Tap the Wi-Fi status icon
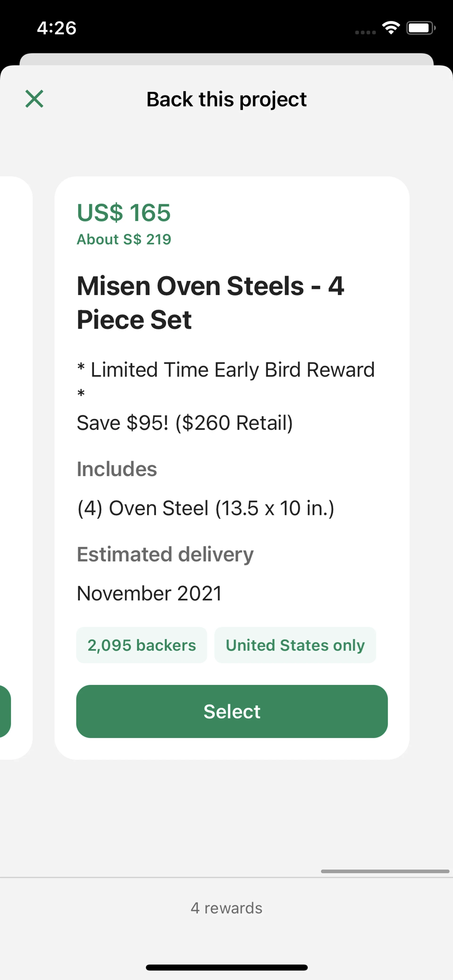 390,28
